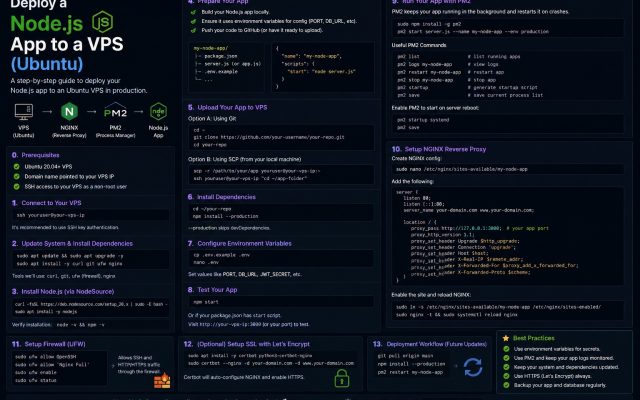Select heading '12. (Optional) Setup SSL with Let's Encrypt'
Screen dimensions: 640x400
pyautogui.click(x=247, y=344)
